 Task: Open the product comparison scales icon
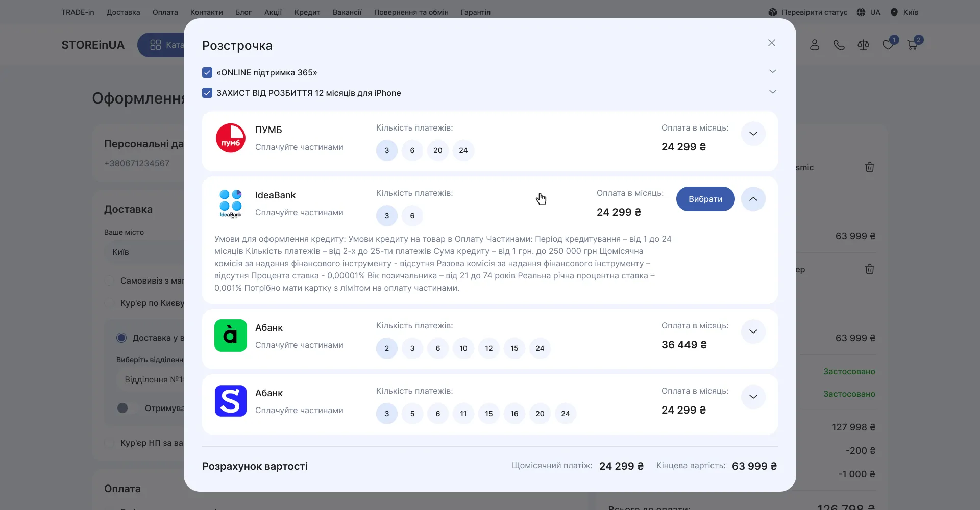(x=864, y=45)
